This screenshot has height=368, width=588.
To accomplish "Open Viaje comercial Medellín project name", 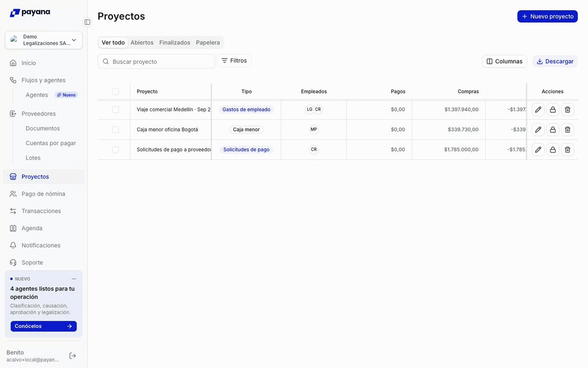I will click(x=173, y=109).
